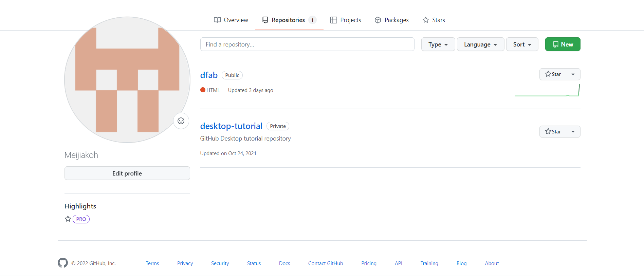Open the desktop-tutorial repository link
644x276 pixels.
pyautogui.click(x=231, y=126)
